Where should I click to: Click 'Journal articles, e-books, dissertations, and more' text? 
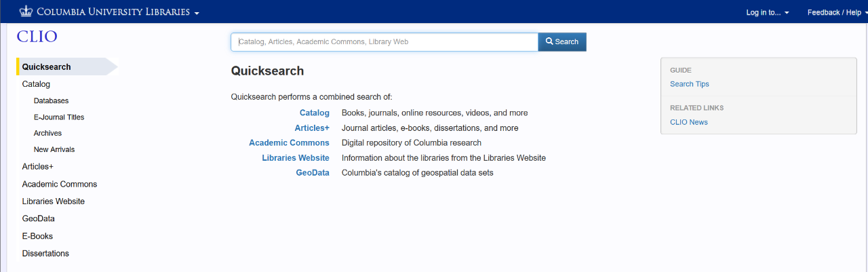pyautogui.click(x=430, y=128)
